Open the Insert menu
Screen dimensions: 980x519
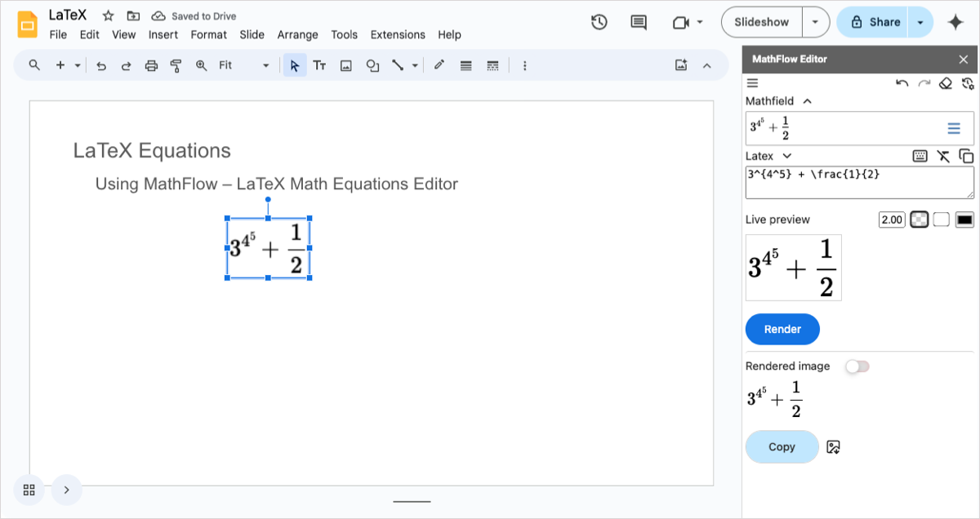(163, 34)
